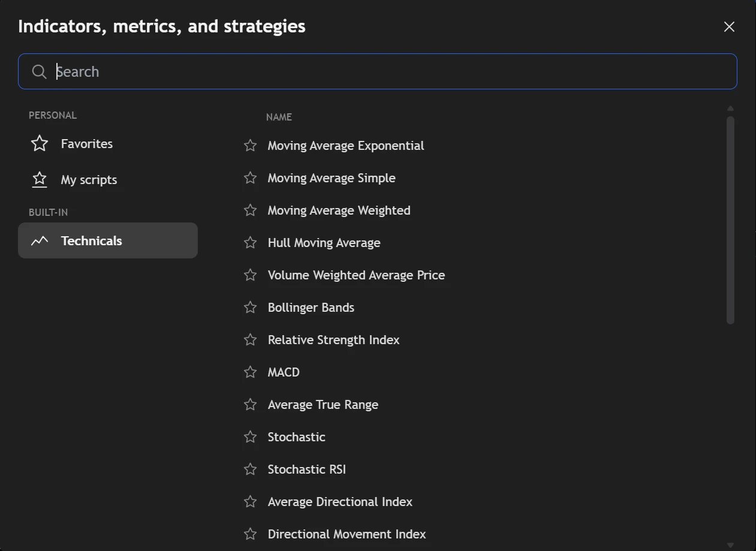Star the Average Directional Index
This screenshot has width=756, height=551.
[251, 502]
